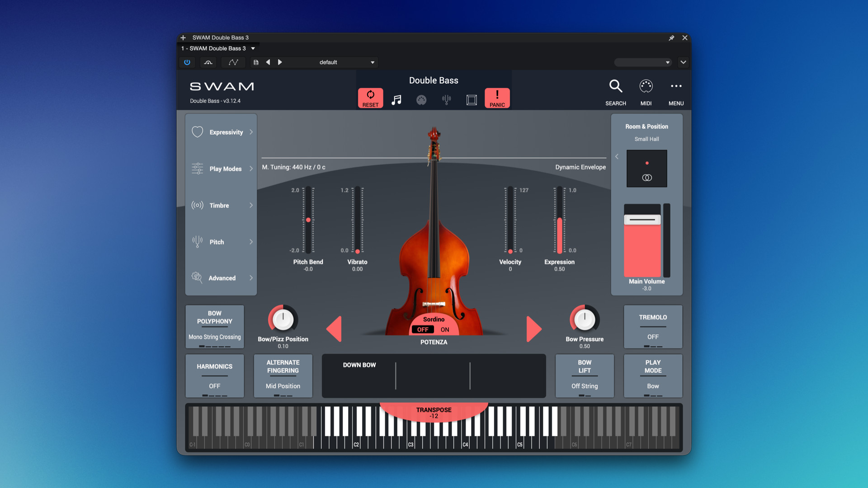Viewport: 868px width, 488px height.
Task: Open the MIDI mapping icon
Action: pos(646,86)
